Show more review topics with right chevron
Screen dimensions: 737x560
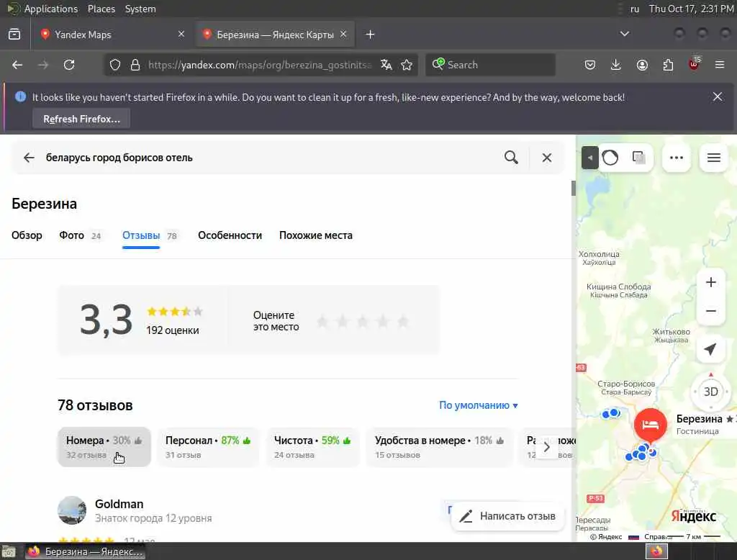547,447
